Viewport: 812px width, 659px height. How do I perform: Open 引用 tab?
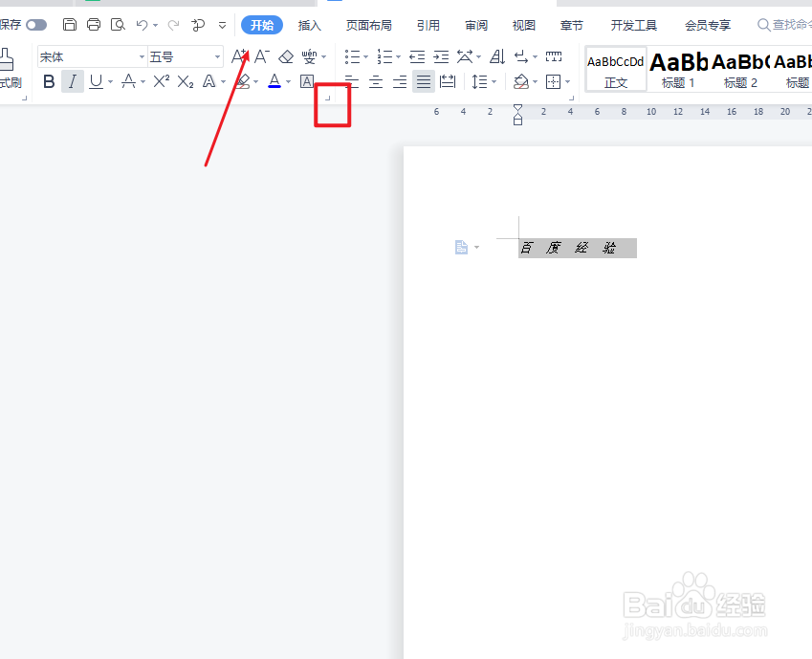(x=428, y=25)
